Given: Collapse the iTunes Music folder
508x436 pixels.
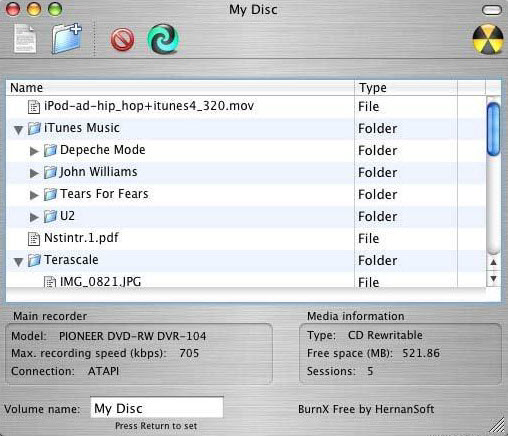Looking at the screenshot, I should pos(19,130).
